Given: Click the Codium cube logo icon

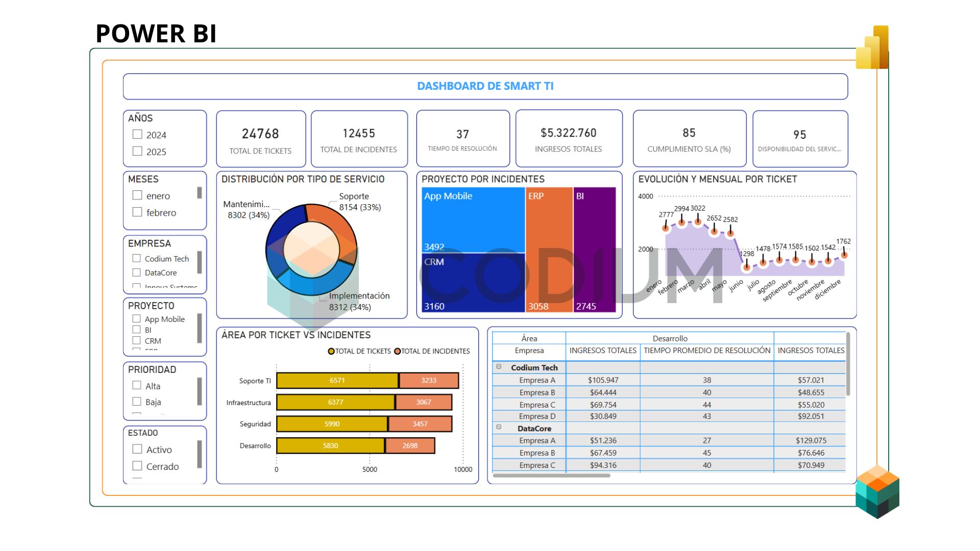Looking at the screenshot, I should (x=877, y=491).
